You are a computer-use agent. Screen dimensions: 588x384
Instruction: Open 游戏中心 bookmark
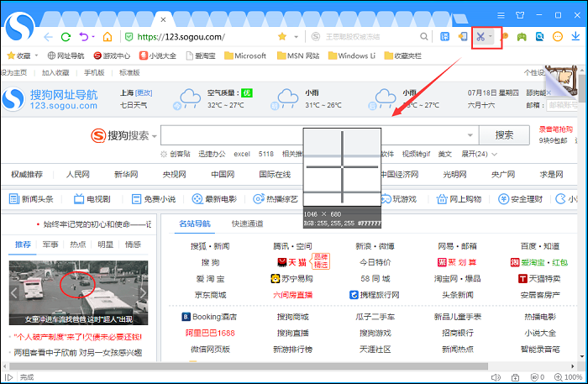point(112,55)
